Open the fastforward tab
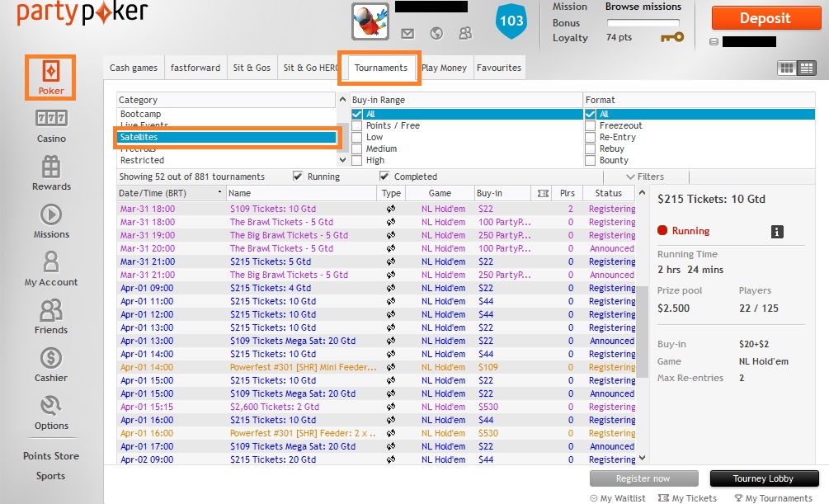The image size is (829, 504). [x=195, y=68]
